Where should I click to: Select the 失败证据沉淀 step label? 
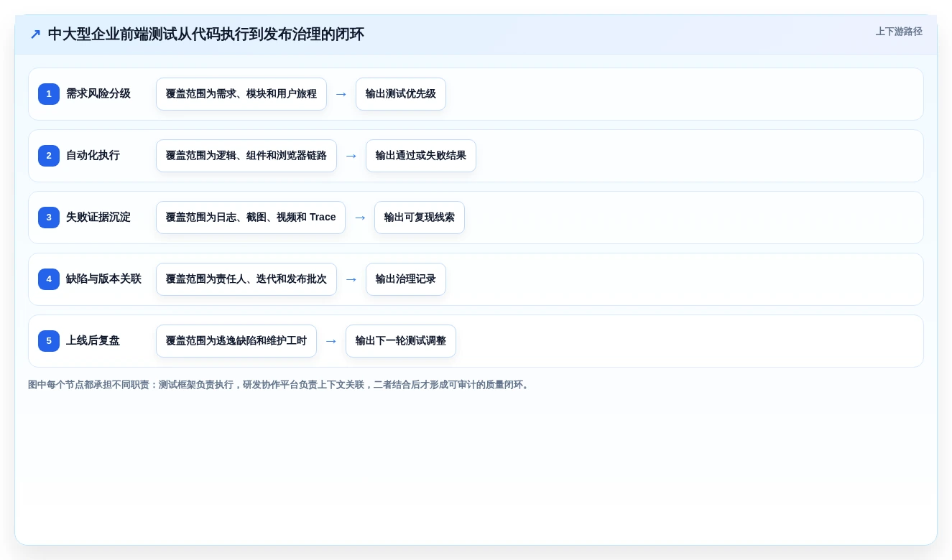[x=98, y=218]
